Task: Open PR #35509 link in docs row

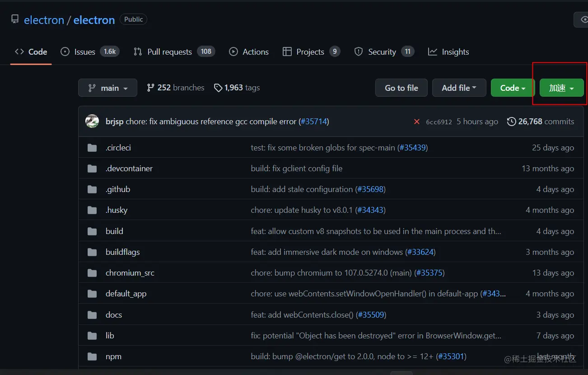Action: 371,315
